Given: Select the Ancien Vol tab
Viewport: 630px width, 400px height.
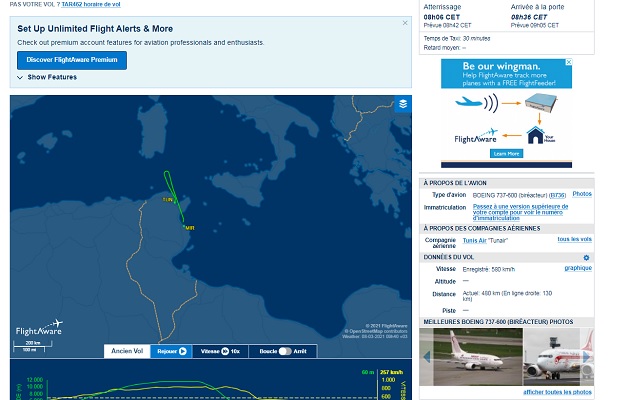Looking at the screenshot, I should 128,351.
